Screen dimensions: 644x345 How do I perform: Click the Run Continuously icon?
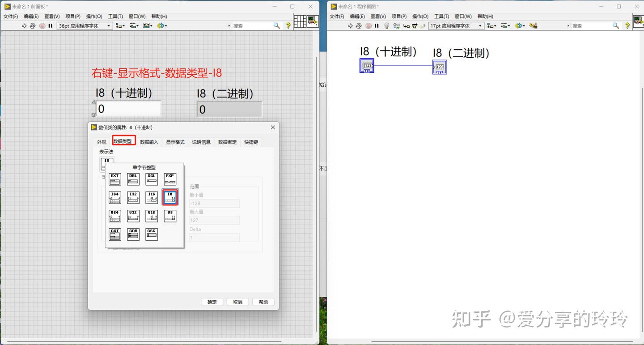(358, 26)
